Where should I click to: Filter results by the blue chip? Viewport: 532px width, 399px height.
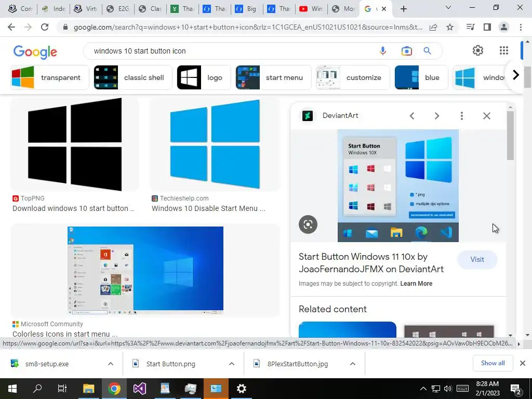(x=421, y=77)
